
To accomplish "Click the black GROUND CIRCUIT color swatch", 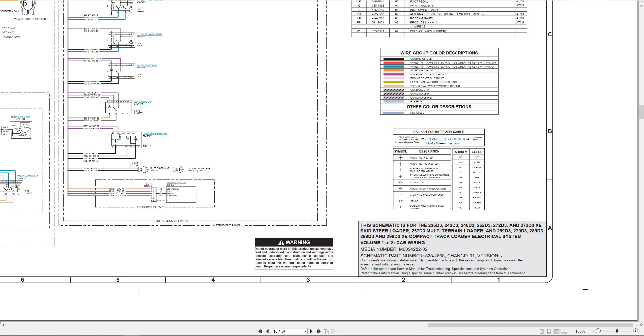I will 394,59.
